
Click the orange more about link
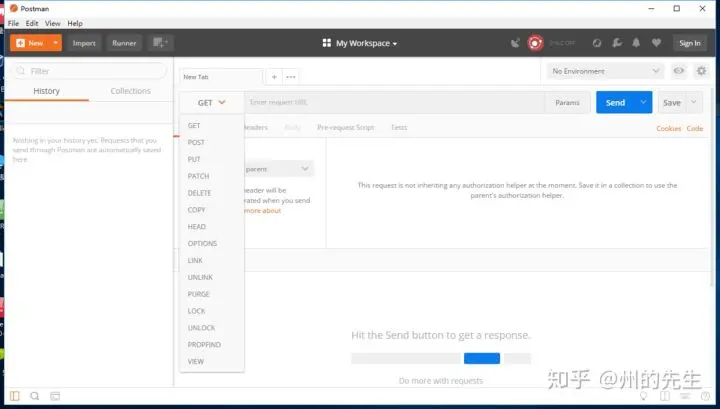click(263, 211)
